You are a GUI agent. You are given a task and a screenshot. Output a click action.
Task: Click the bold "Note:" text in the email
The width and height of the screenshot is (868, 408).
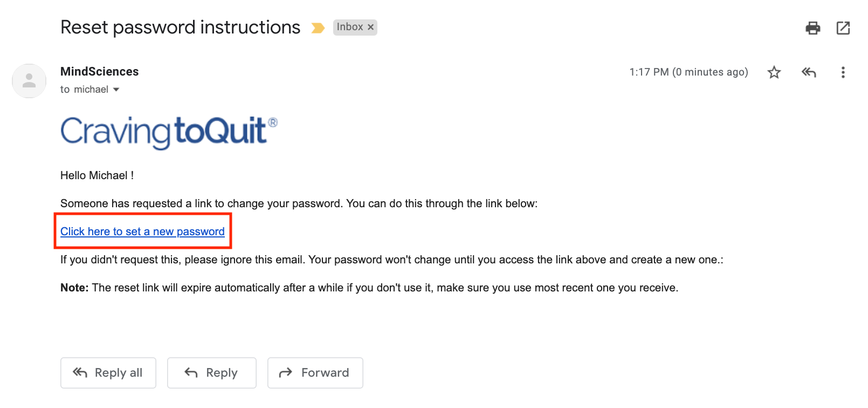point(74,288)
